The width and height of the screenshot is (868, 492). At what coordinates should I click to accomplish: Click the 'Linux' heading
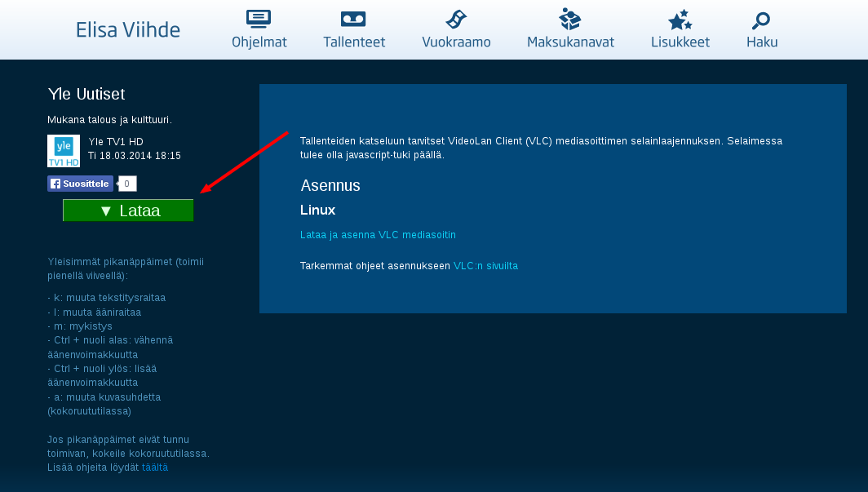pos(318,210)
